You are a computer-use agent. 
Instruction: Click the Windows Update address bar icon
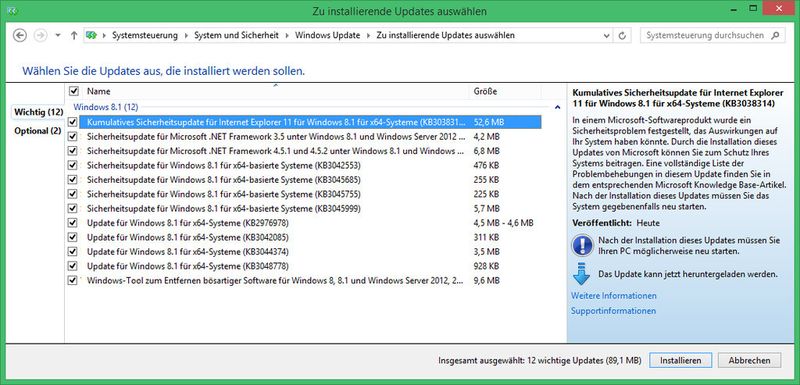pos(91,36)
